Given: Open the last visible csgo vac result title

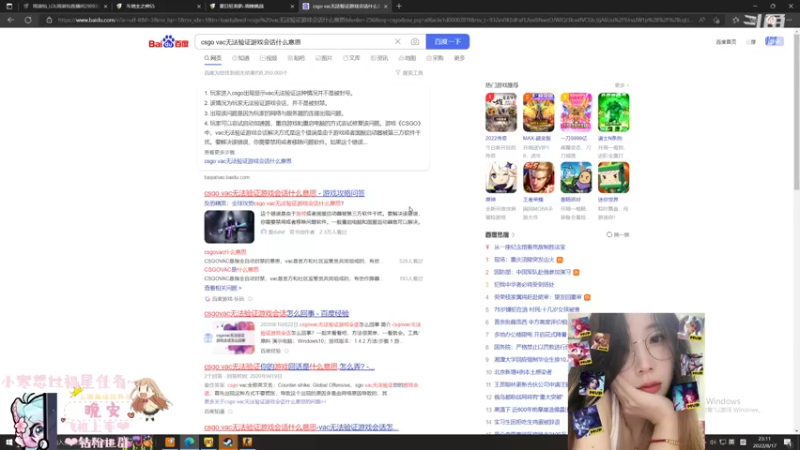Looking at the screenshot, I should pyautogui.click(x=301, y=427).
